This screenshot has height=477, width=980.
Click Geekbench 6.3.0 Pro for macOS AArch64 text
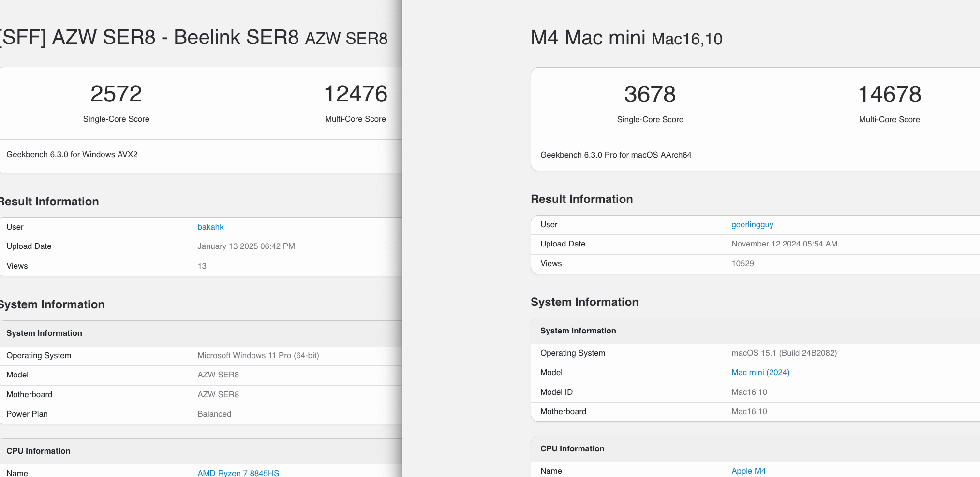tap(616, 155)
